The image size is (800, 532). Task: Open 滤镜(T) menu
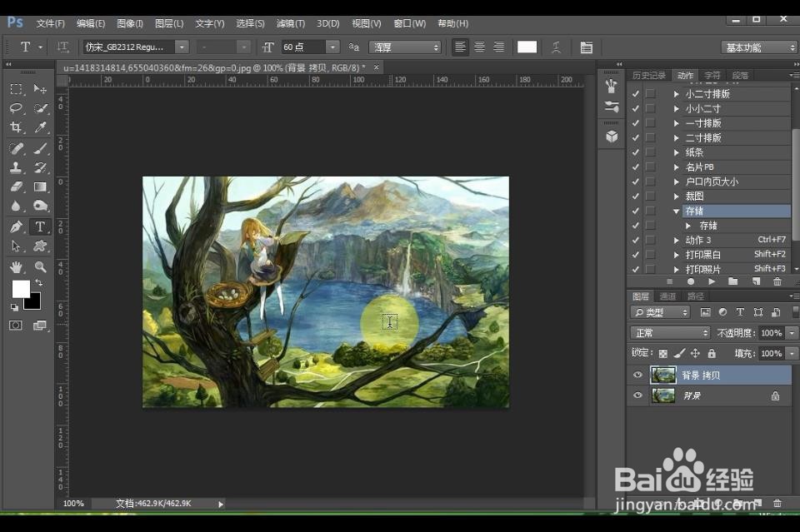(290, 23)
